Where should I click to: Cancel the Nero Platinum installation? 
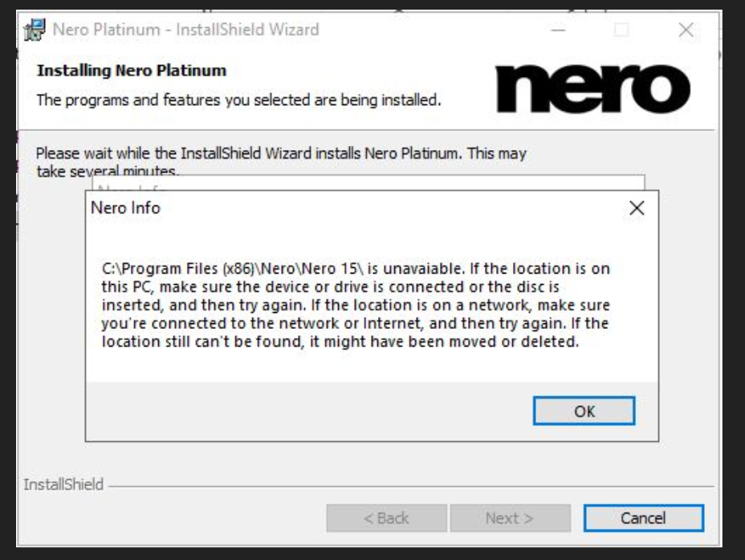[643, 517]
